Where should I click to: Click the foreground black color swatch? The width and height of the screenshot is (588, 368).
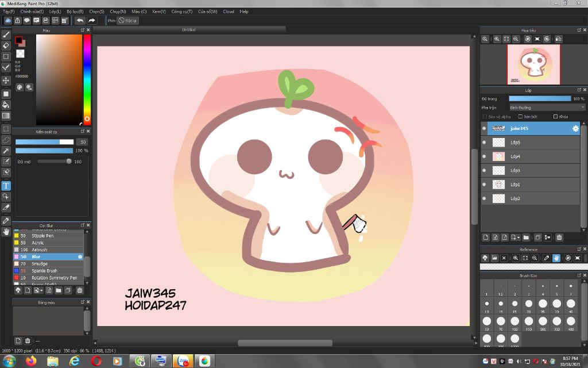pos(18,40)
